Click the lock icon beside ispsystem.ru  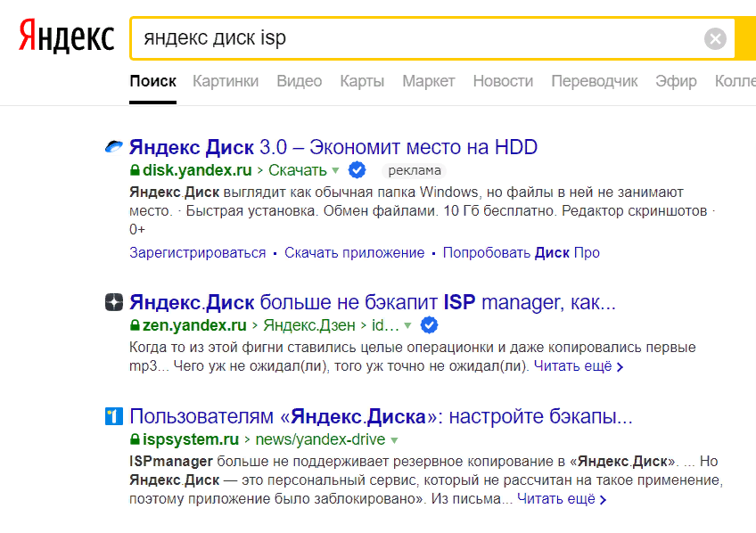(x=135, y=439)
